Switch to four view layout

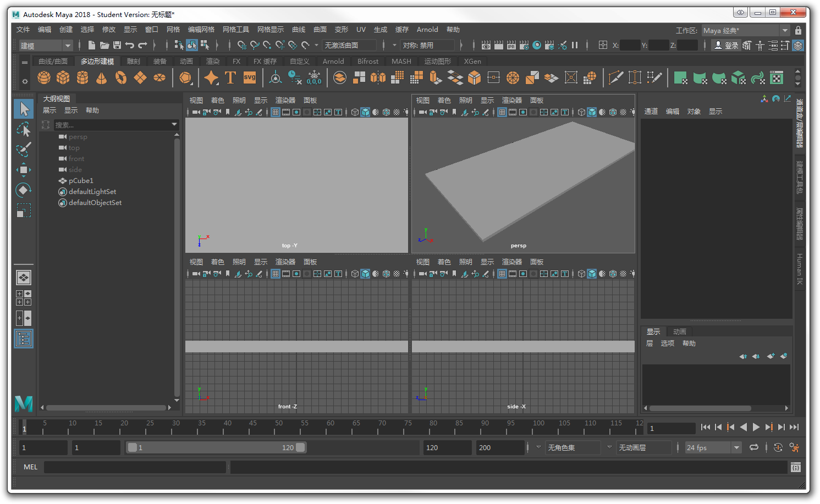24,298
